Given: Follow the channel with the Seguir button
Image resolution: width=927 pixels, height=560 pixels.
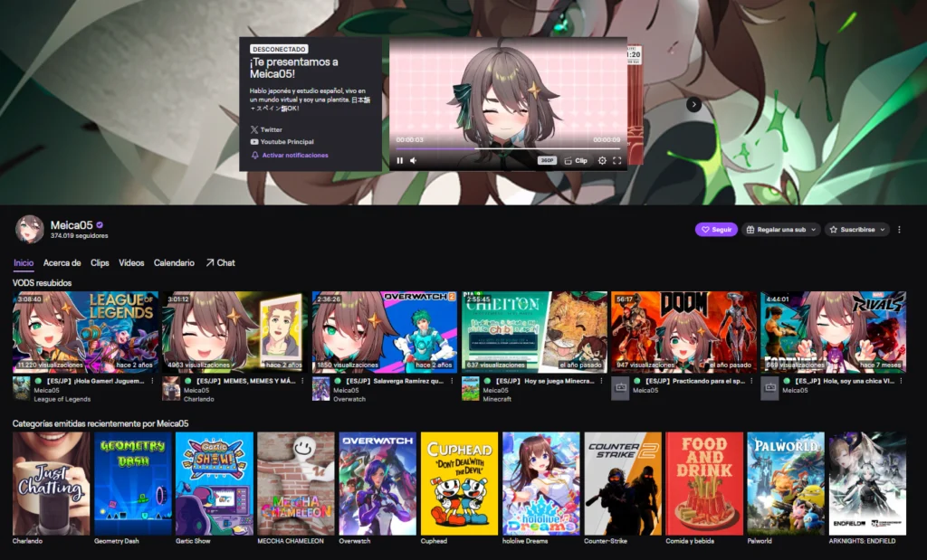Looking at the screenshot, I should coord(716,229).
